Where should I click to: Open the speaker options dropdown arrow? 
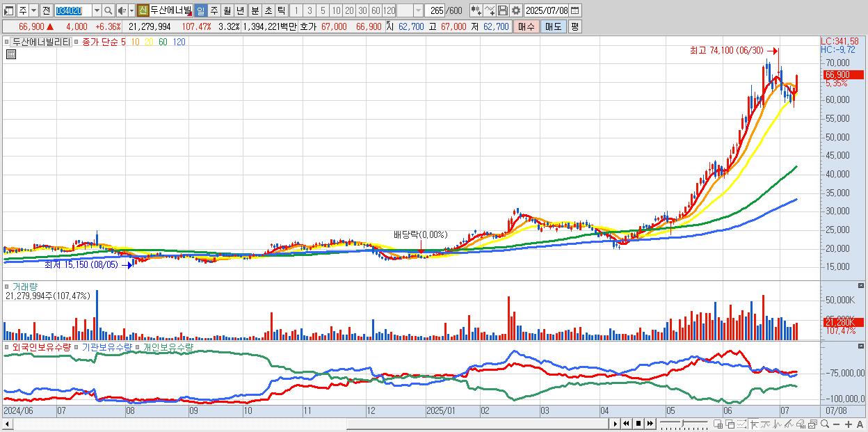(131, 10)
